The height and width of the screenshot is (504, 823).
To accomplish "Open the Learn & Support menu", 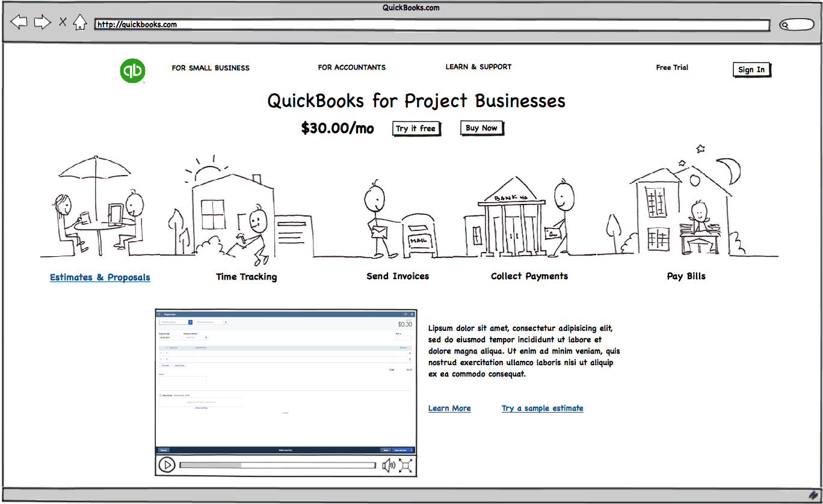I will [478, 67].
